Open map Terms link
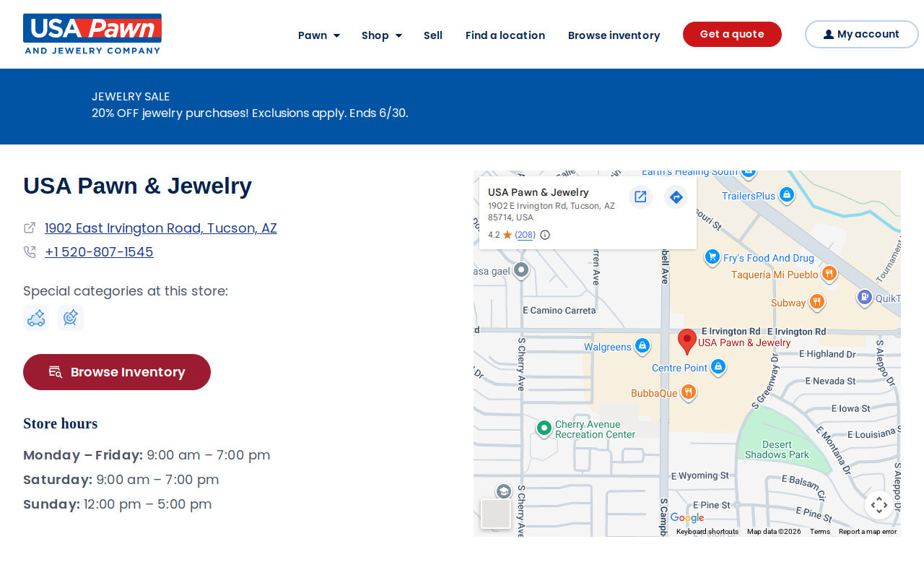 click(820, 532)
